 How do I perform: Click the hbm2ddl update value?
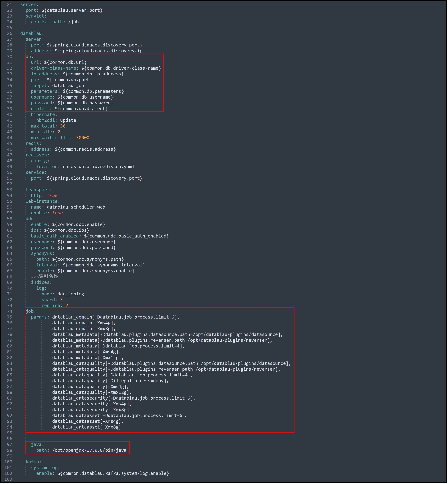pyautogui.click(x=68, y=120)
